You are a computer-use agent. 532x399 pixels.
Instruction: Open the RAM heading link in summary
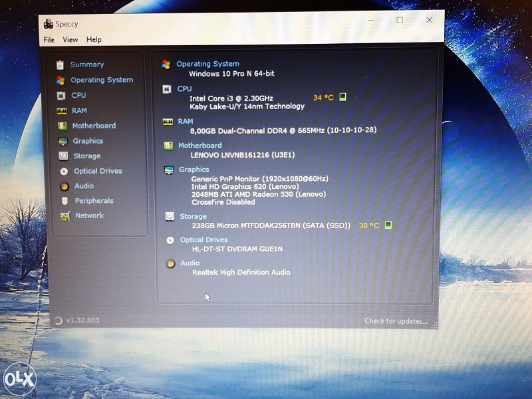click(x=186, y=122)
